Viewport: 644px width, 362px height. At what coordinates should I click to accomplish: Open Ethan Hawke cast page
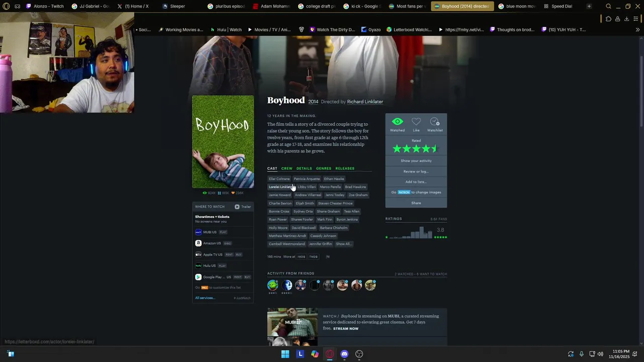coord(334,179)
